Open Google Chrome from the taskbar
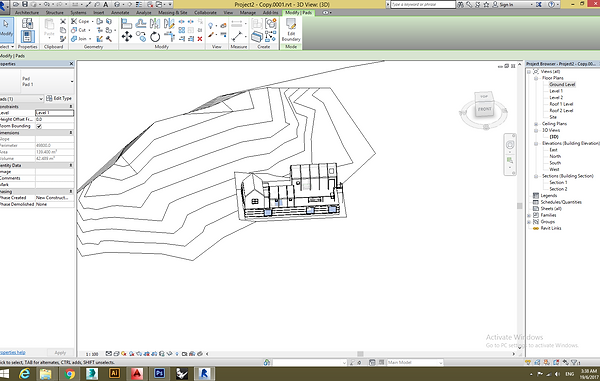Screen dimensions: 600x381 pyautogui.click(x=69, y=373)
